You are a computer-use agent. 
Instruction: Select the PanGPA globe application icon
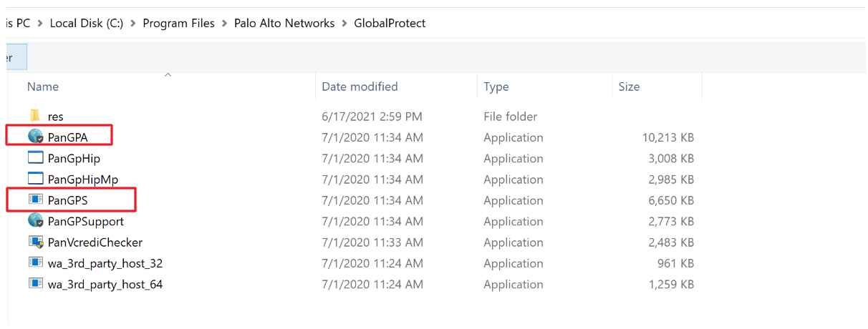click(36, 137)
